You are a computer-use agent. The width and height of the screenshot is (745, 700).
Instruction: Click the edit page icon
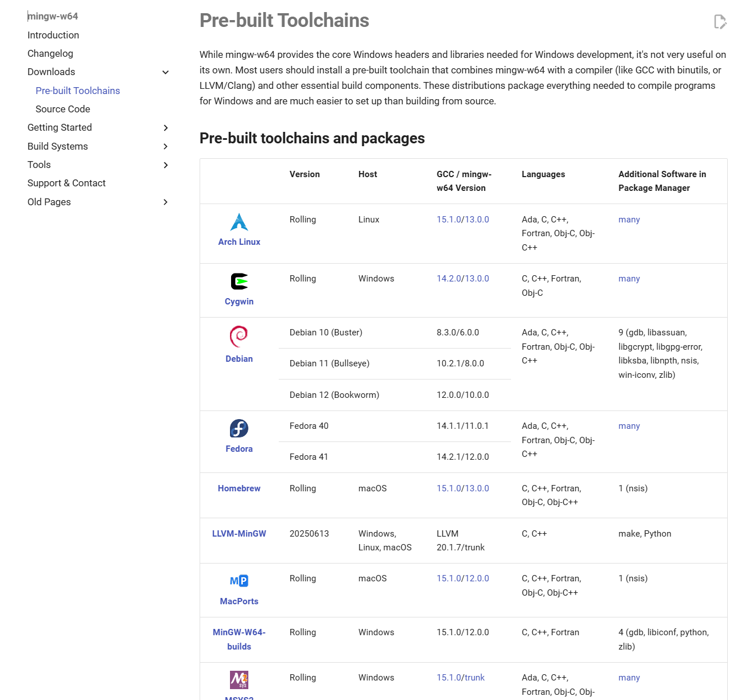coord(720,22)
